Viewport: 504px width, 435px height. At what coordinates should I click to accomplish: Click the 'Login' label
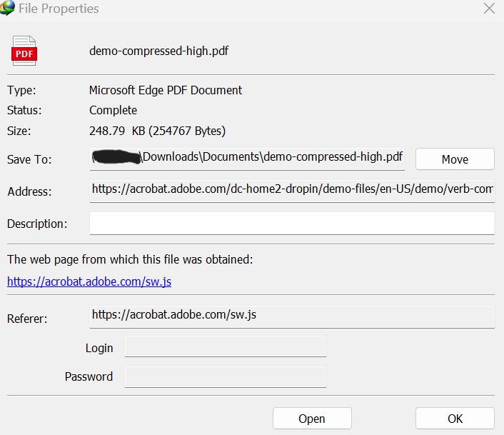(99, 348)
